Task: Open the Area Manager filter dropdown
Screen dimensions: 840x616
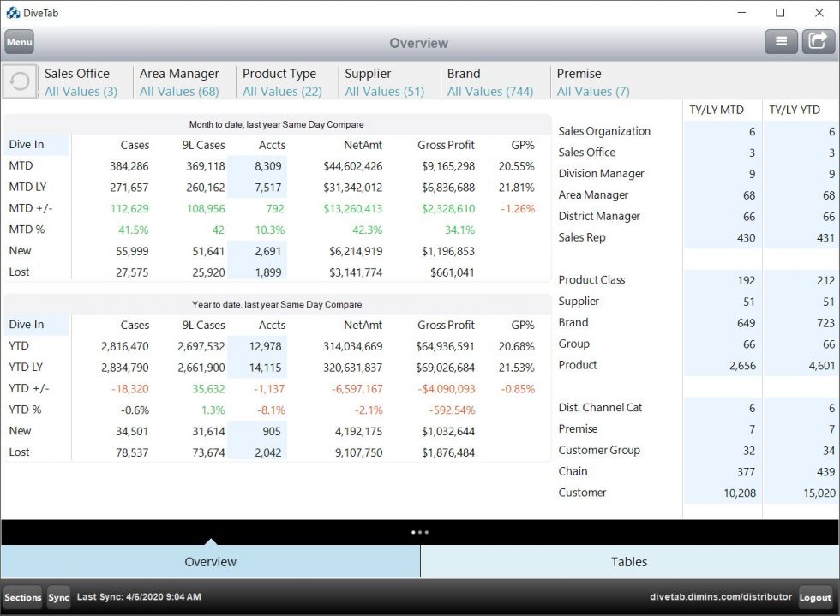Action: pyautogui.click(x=180, y=82)
